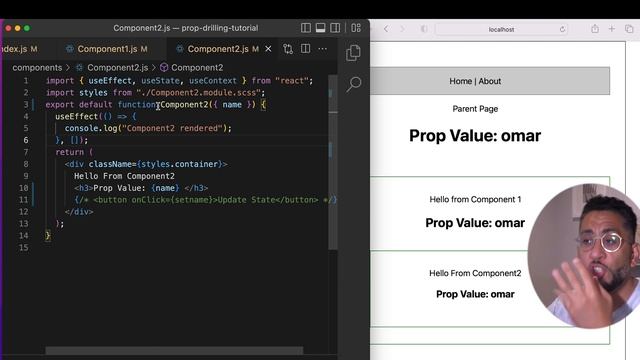Split editor right icon
640x360 pixels.
click(305, 49)
